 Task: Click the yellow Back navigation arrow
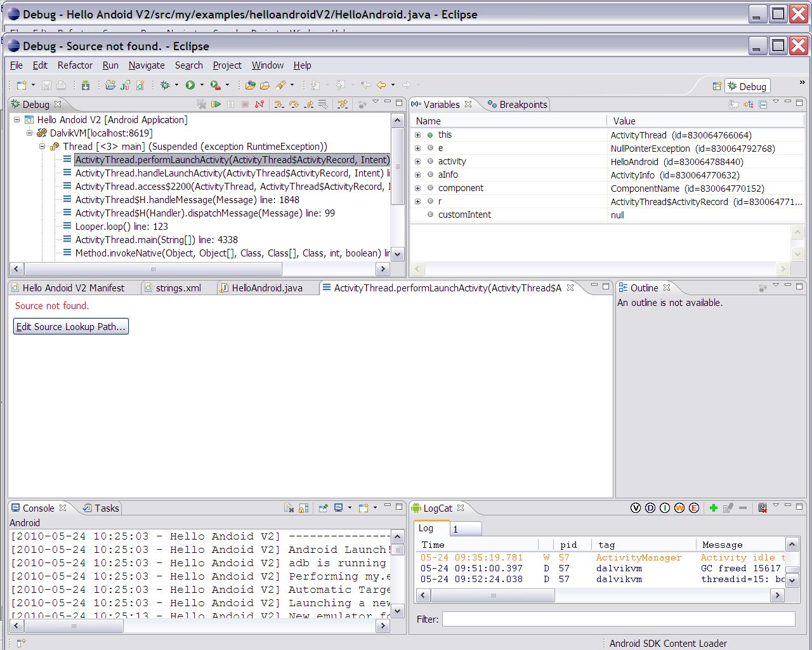tap(381, 85)
